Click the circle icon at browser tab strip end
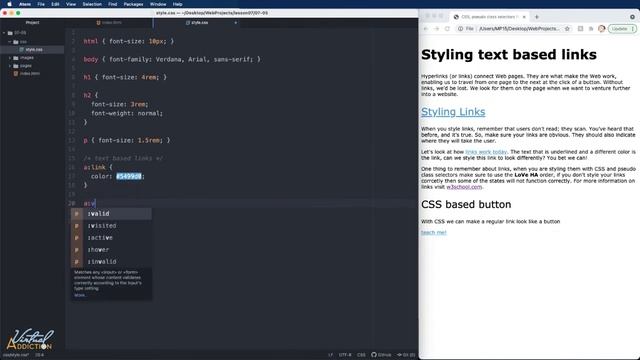Viewport: 640px width, 360px height. (632, 17)
